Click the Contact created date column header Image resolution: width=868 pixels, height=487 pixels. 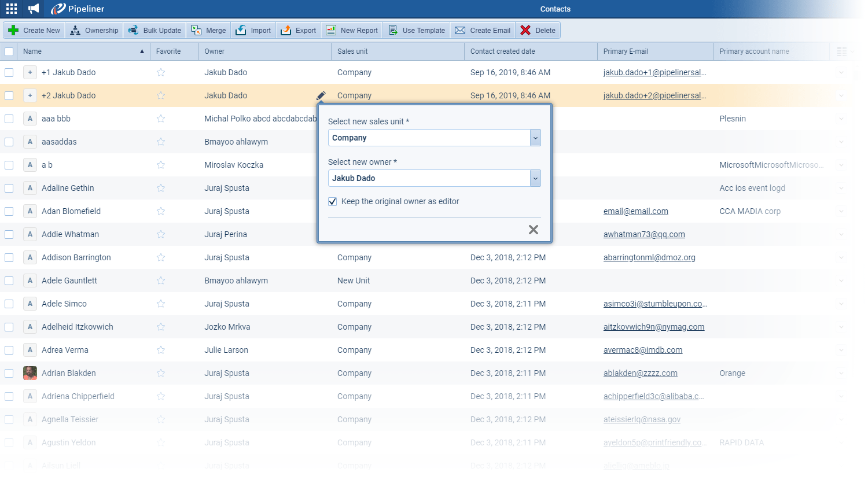click(502, 51)
